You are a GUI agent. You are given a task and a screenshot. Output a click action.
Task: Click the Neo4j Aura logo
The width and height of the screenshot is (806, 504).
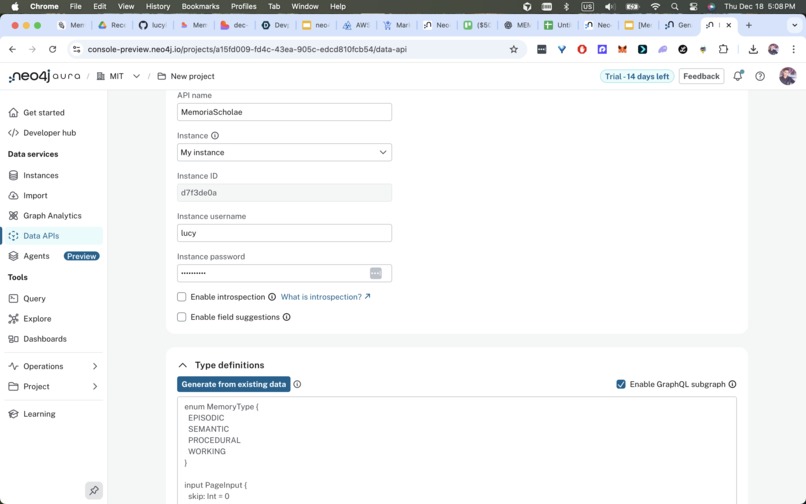point(44,76)
